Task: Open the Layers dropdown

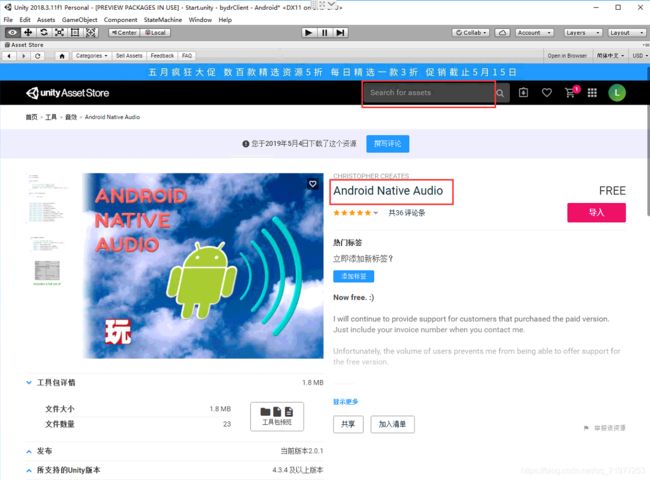Action: [582, 33]
